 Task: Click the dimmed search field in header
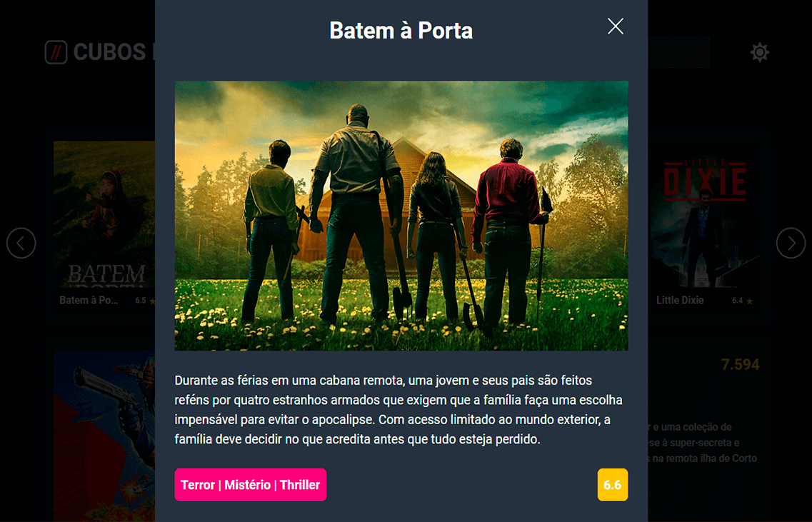pos(678,52)
